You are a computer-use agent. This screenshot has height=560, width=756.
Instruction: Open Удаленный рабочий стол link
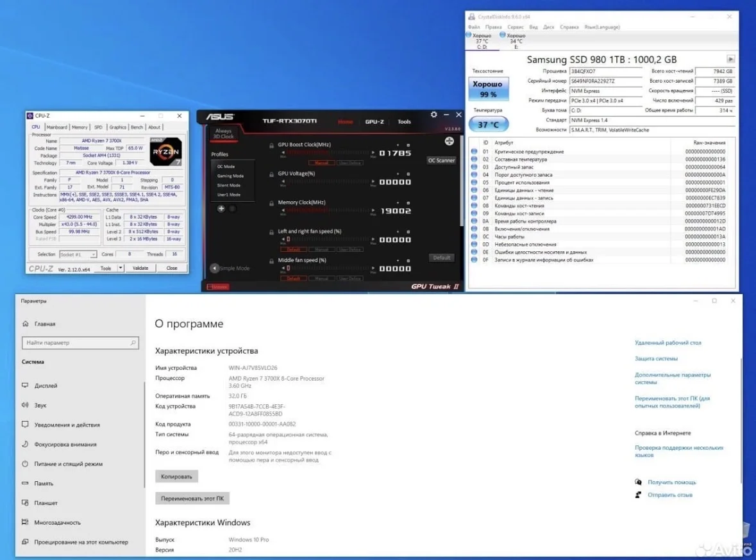tap(668, 343)
